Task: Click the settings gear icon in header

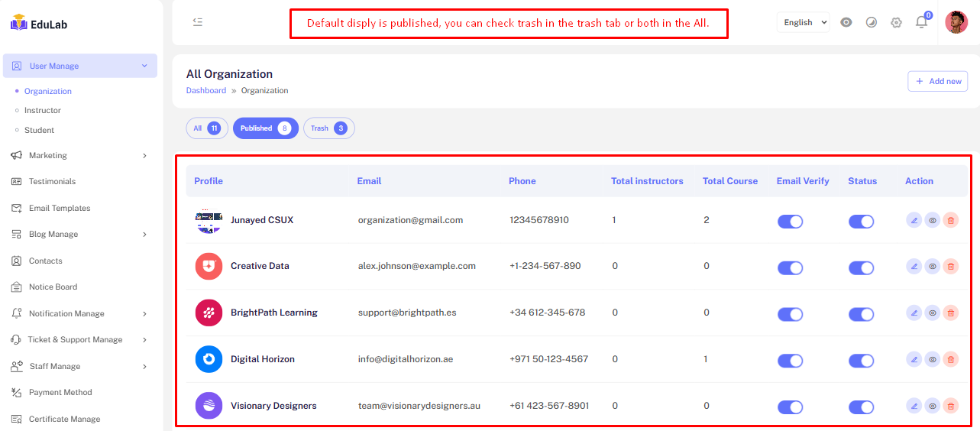Action: click(896, 22)
